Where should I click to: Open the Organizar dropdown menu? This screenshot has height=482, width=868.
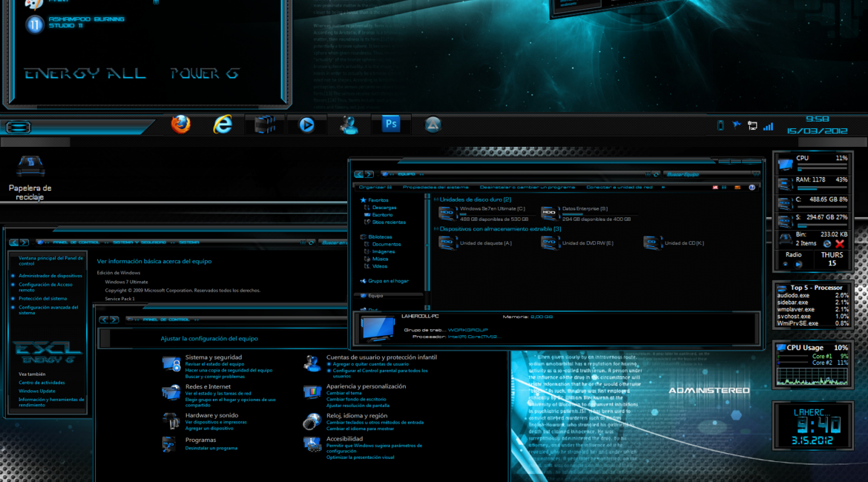(375, 187)
